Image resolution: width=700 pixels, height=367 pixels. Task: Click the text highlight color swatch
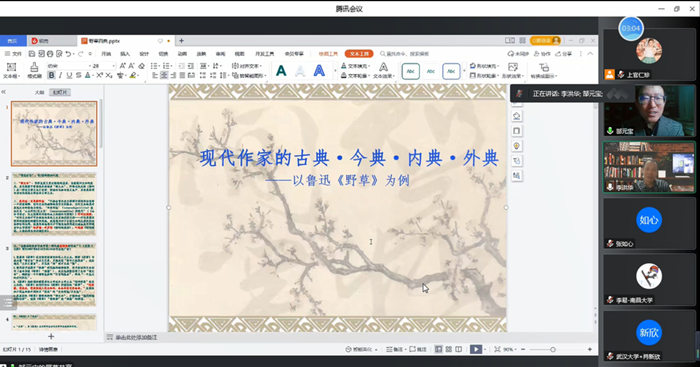coord(133,75)
